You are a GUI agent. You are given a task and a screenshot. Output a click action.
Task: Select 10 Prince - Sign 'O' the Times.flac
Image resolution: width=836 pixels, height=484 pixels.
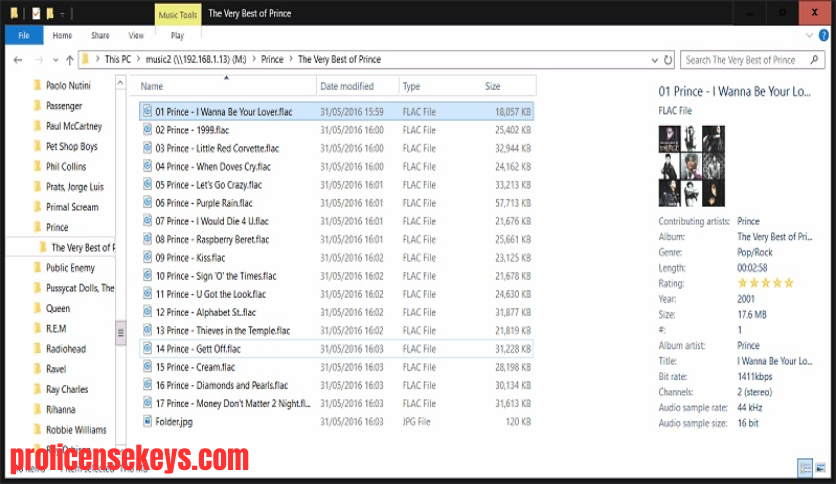[x=336, y=276]
